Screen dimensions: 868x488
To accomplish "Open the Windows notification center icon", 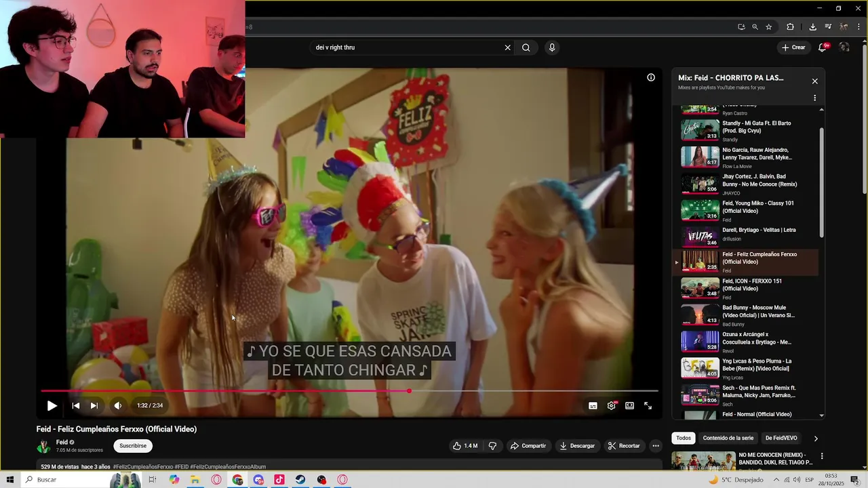I will click(x=855, y=480).
